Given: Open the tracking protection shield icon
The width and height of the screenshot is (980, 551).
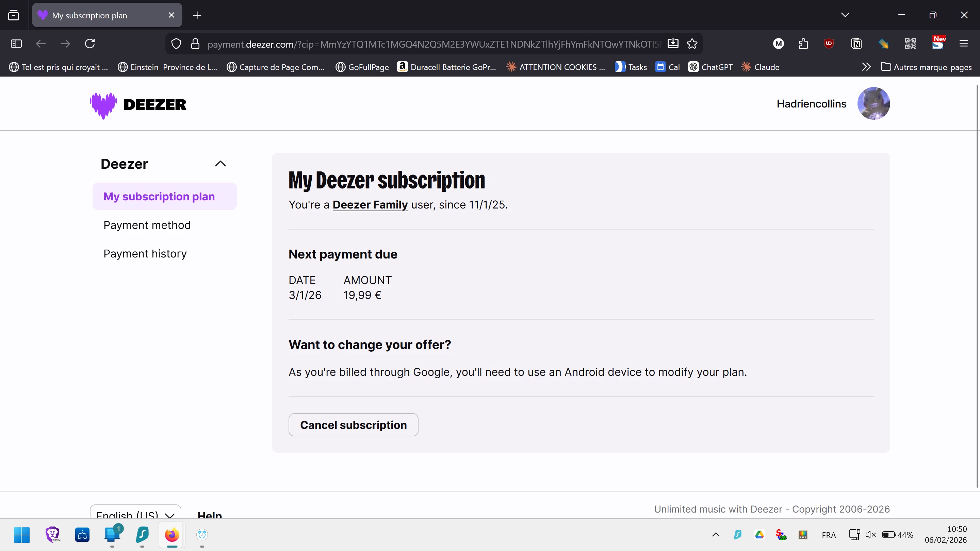Looking at the screenshot, I should (176, 44).
